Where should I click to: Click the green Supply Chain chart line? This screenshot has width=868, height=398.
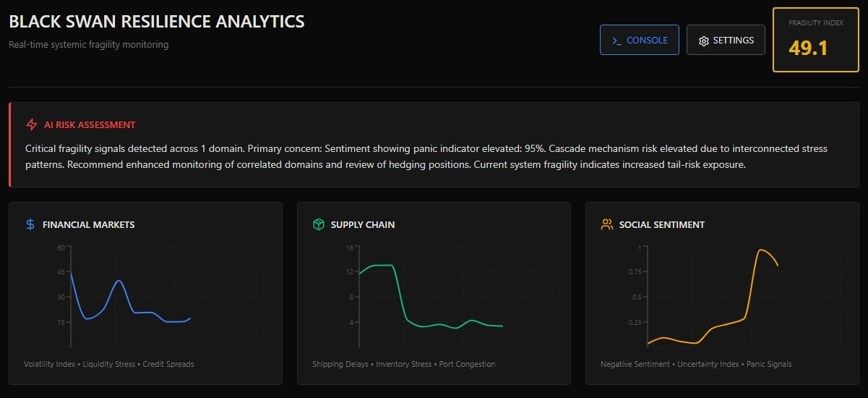(x=383, y=266)
